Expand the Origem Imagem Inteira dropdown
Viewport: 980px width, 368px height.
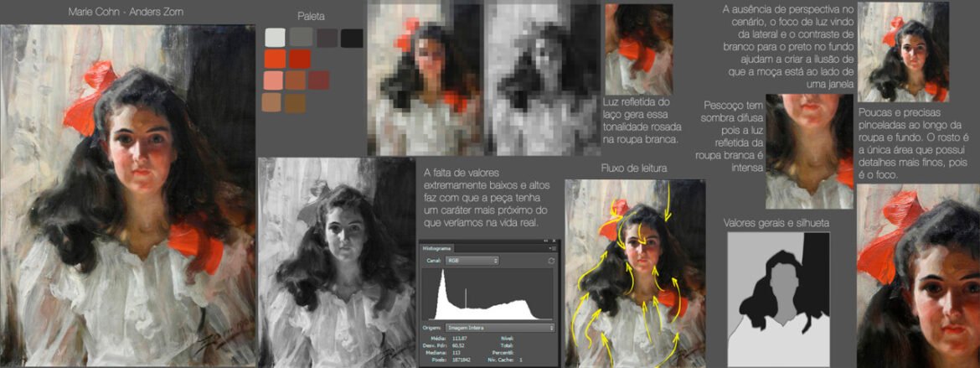(501, 327)
